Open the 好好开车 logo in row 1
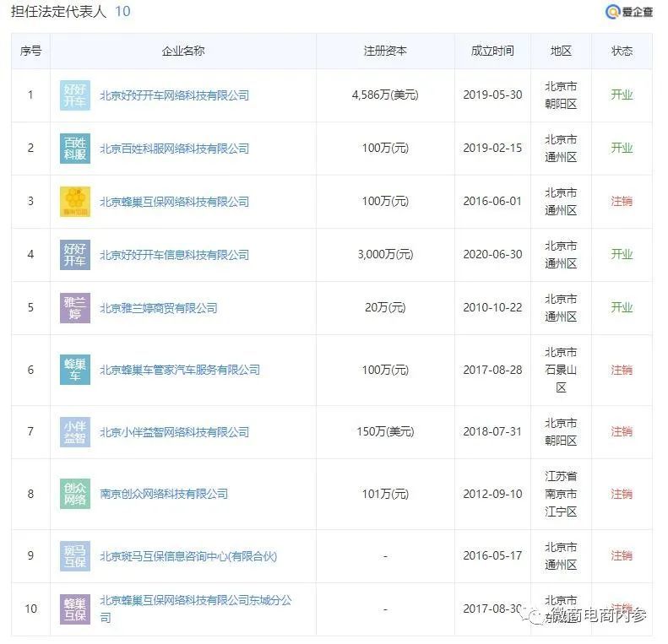This screenshot has width=668, height=644. point(75,95)
